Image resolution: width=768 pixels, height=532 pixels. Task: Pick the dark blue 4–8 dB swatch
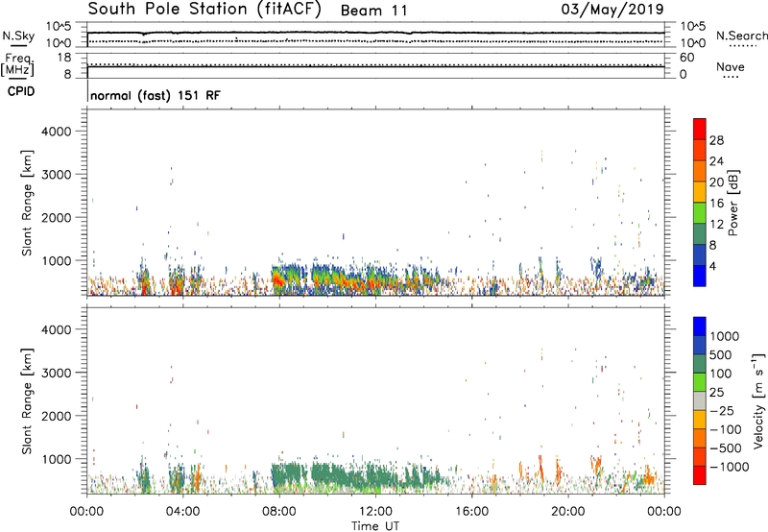pos(700,254)
